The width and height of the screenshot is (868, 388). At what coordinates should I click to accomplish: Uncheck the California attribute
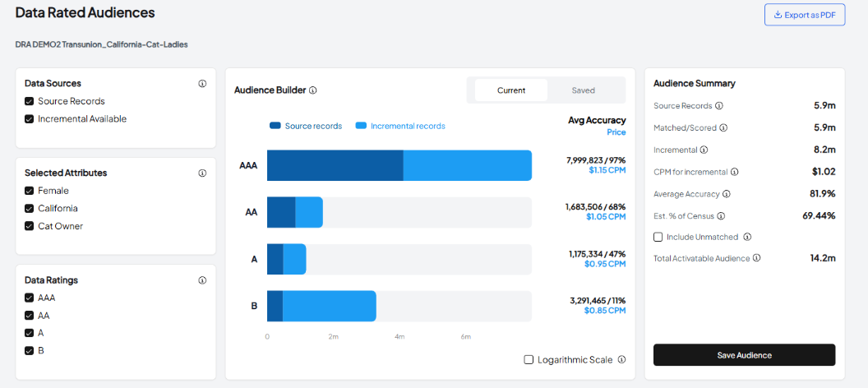(30, 209)
